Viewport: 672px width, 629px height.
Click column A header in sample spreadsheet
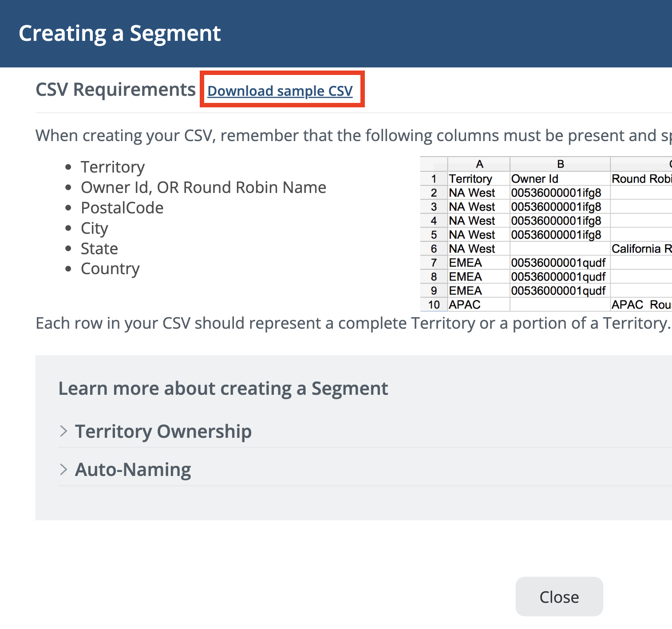479,164
